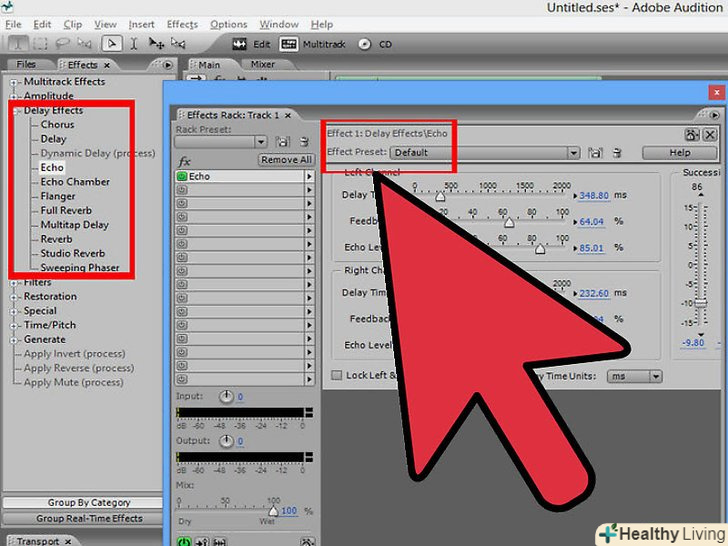Switch to the Files tab
728x546 pixels.
(x=26, y=65)
